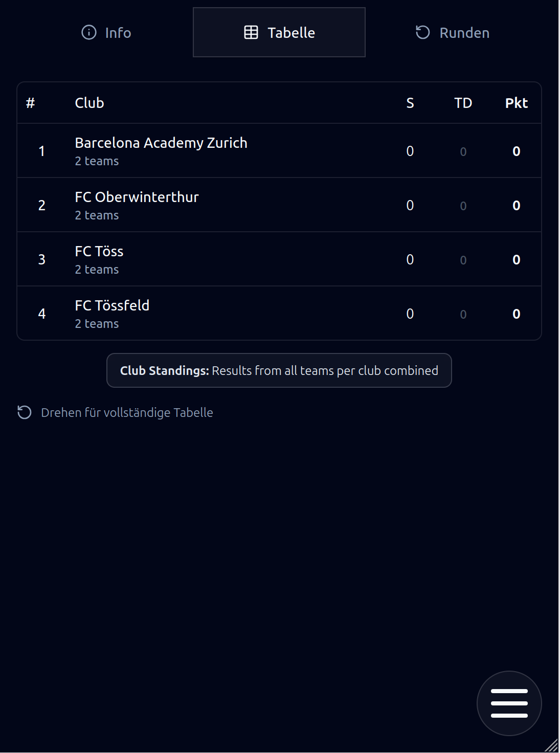Click the Pkt column header
Screen dimensions: 560x753
click(x=516, y=103)
